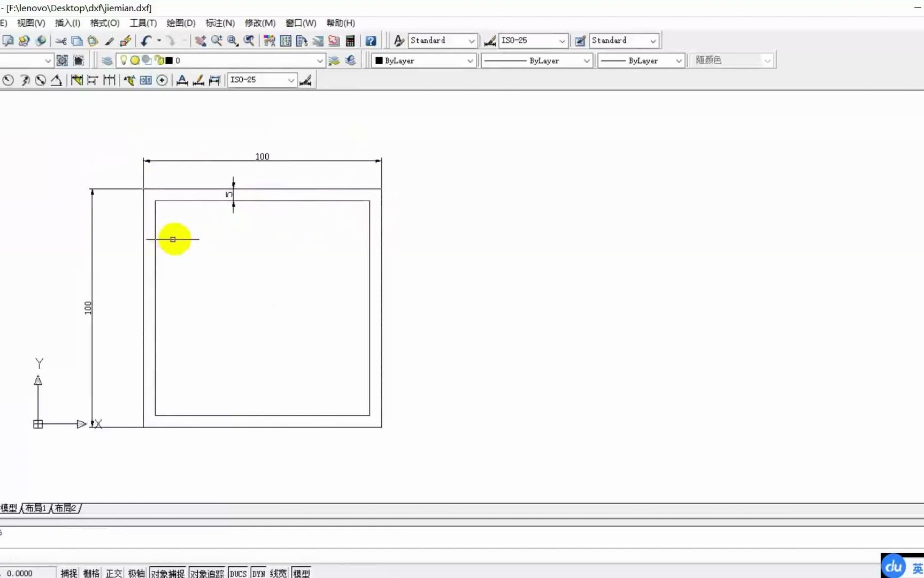This screenshot has width=924, height=578.
Task: Click the 模型 button in status bar
Action: 302,573
